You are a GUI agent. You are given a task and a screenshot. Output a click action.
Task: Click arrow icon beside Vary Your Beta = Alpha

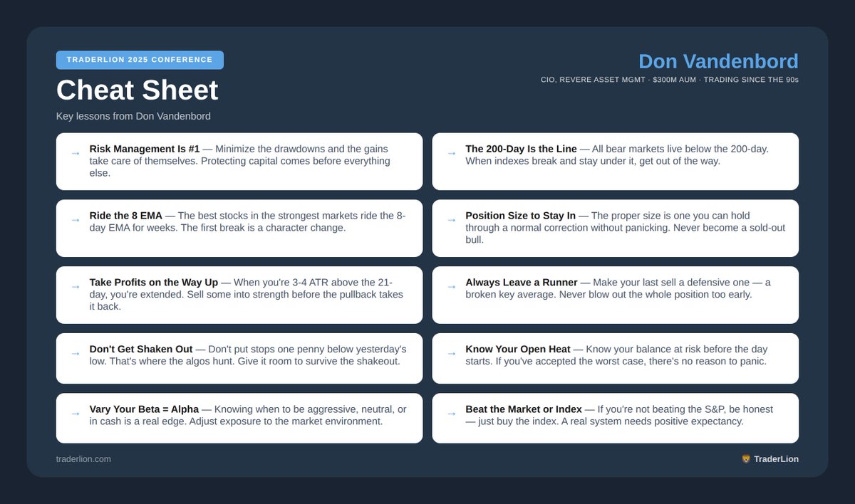point(75,414)
